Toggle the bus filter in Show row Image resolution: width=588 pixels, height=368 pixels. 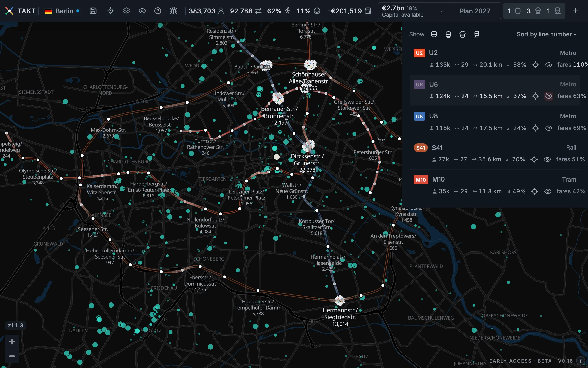click(434, 34)
